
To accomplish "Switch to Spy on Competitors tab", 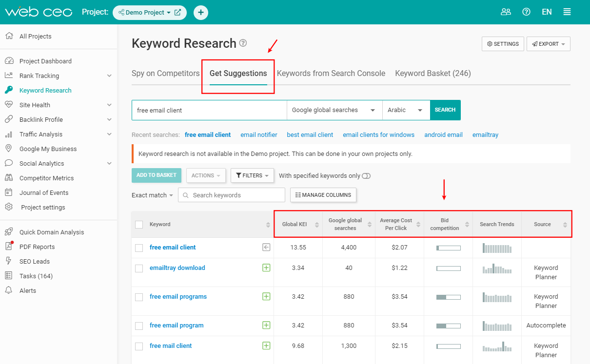I will 166,74.
